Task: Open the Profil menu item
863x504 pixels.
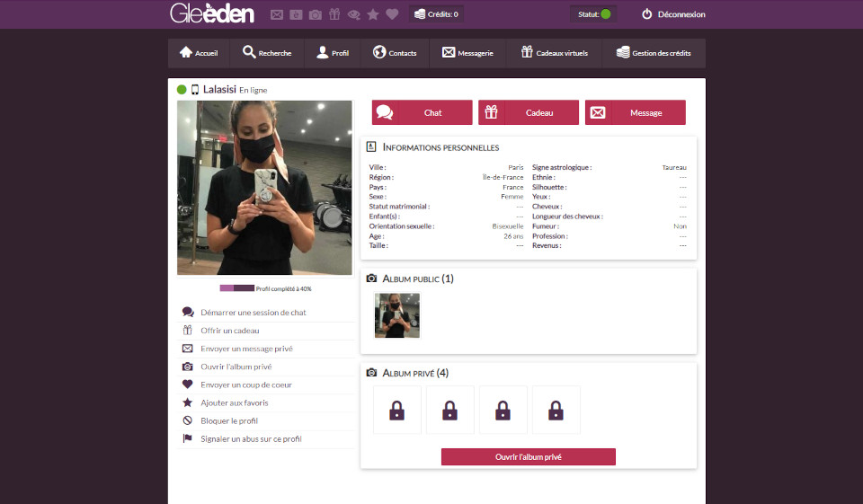Action: (333, 53)
